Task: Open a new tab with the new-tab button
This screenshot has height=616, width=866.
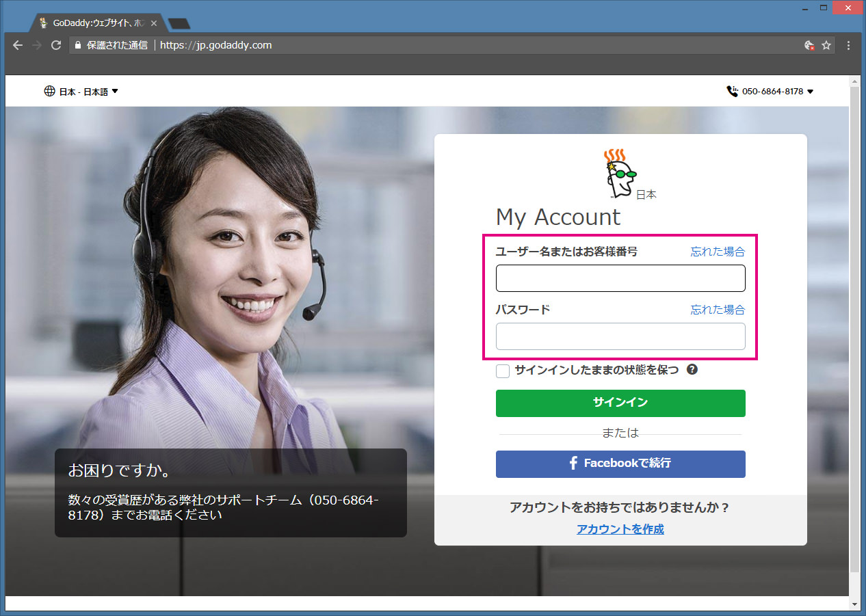Action: (x=179, y=23)
